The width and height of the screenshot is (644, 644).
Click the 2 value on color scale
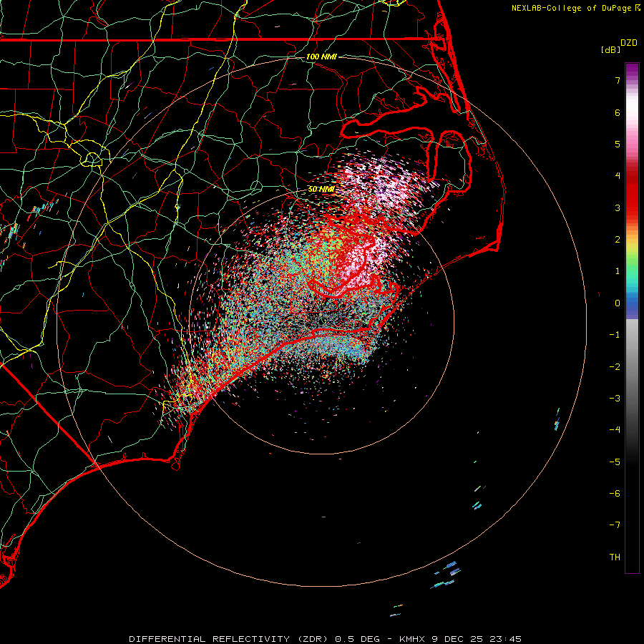point(618,240)
